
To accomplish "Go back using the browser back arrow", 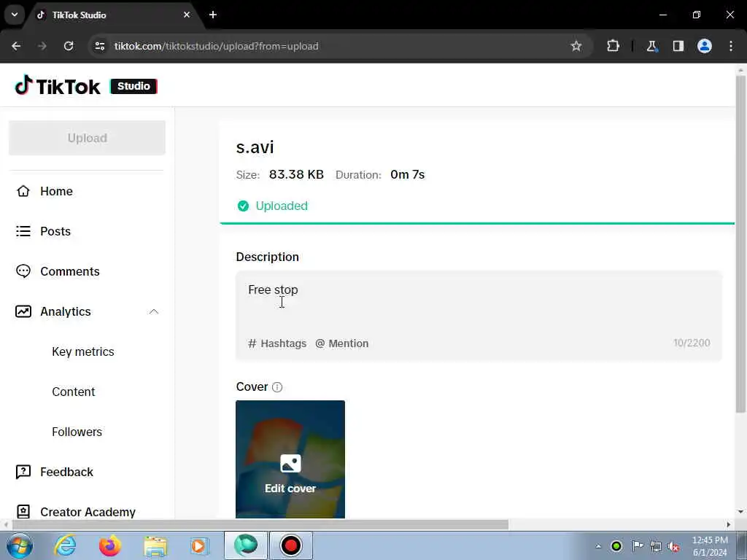I will pyautogui.click(x=16, y=46).
